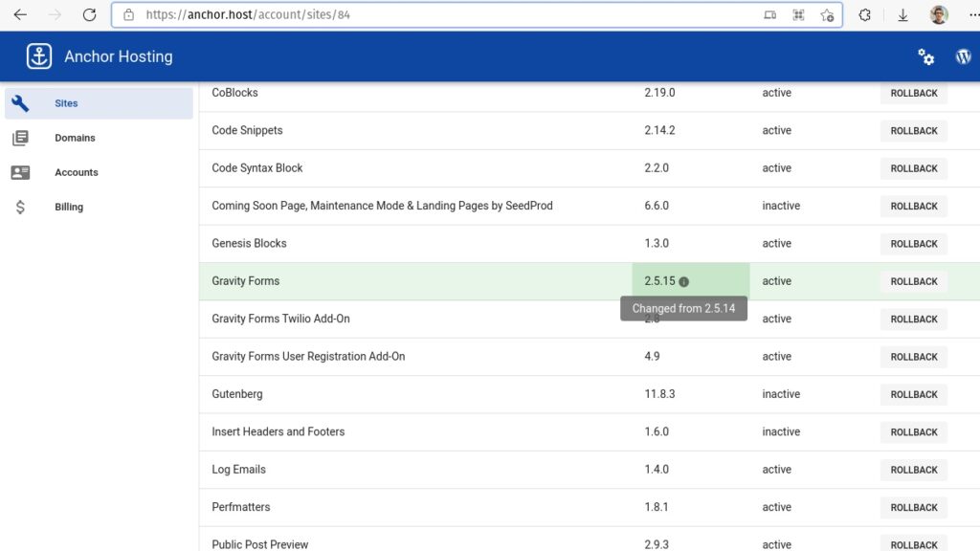Viewport: 980px width, 551px height.
Task: Click the WordPress logo icon in header
Action: point(963,56)
